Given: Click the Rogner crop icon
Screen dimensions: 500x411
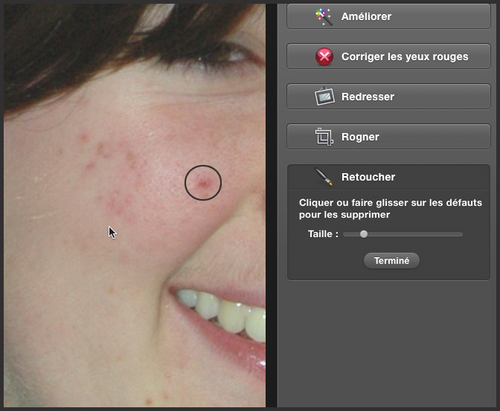Looking at the screenshot, I should [324, 137].
